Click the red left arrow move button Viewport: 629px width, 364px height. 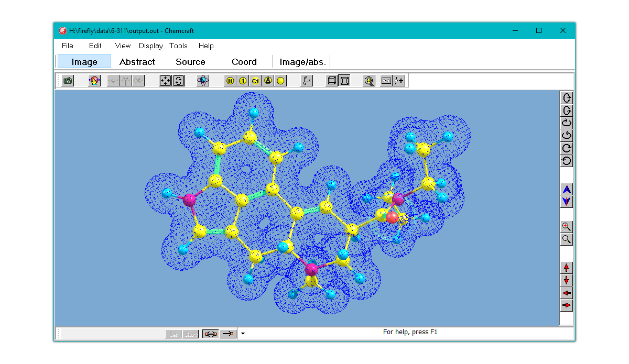(566, 293)
